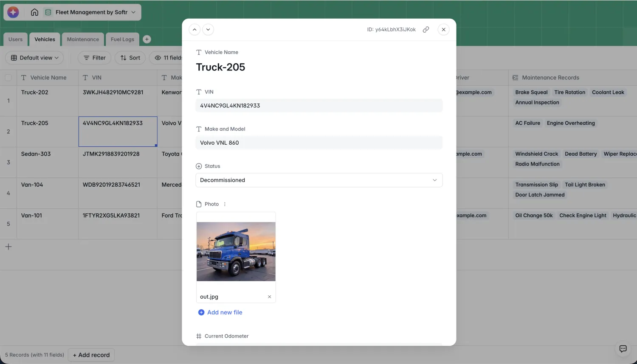This screenshot has height=364, width=637.
Task: Open the Fuel Logs tab
Action: [122, 39]
